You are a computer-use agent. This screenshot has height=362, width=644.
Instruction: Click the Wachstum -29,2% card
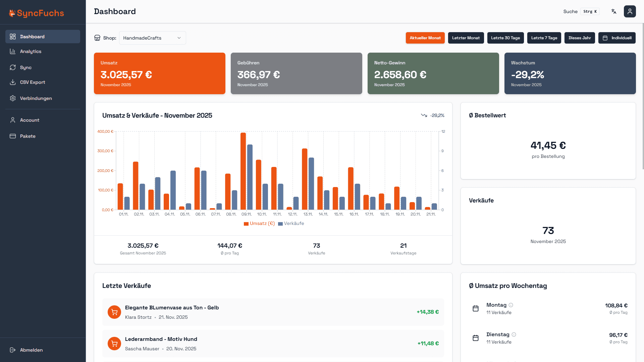pos(570,73)
